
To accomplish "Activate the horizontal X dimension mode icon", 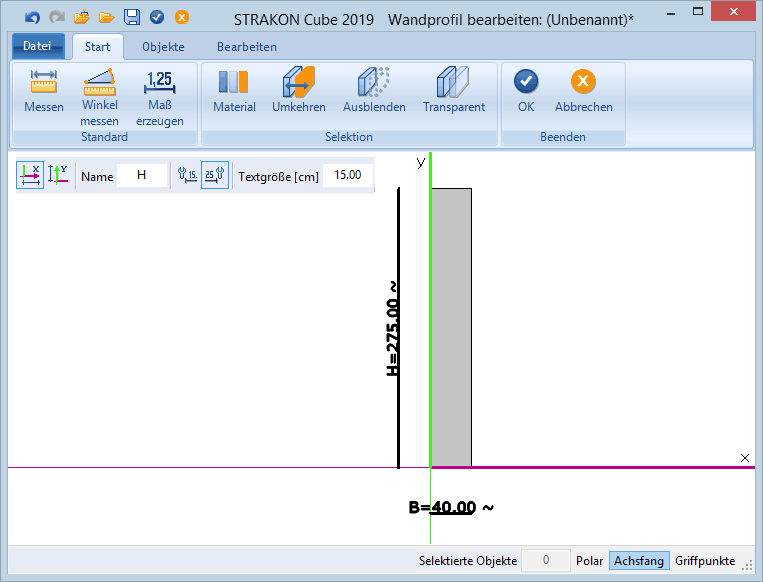I will (30, 175).
